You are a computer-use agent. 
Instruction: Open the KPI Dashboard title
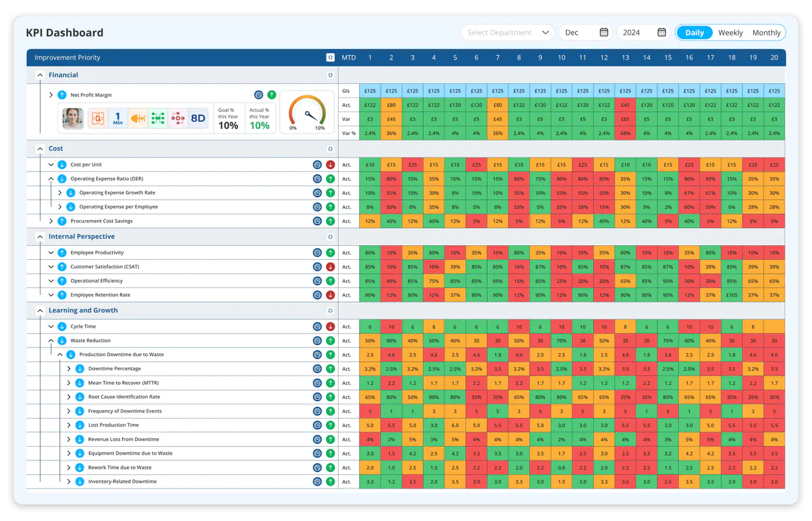pyautogui.click(x=63, y=32)
